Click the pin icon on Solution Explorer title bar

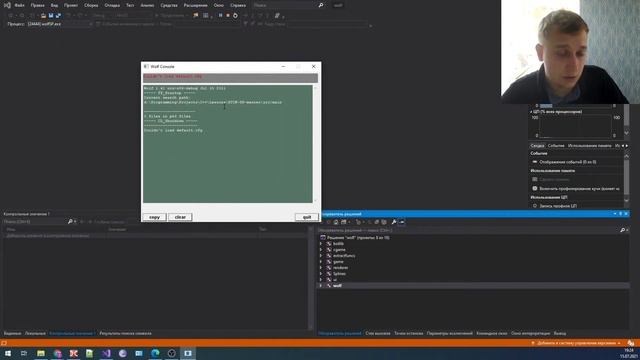pyautogui.click(x=620, y=214)
